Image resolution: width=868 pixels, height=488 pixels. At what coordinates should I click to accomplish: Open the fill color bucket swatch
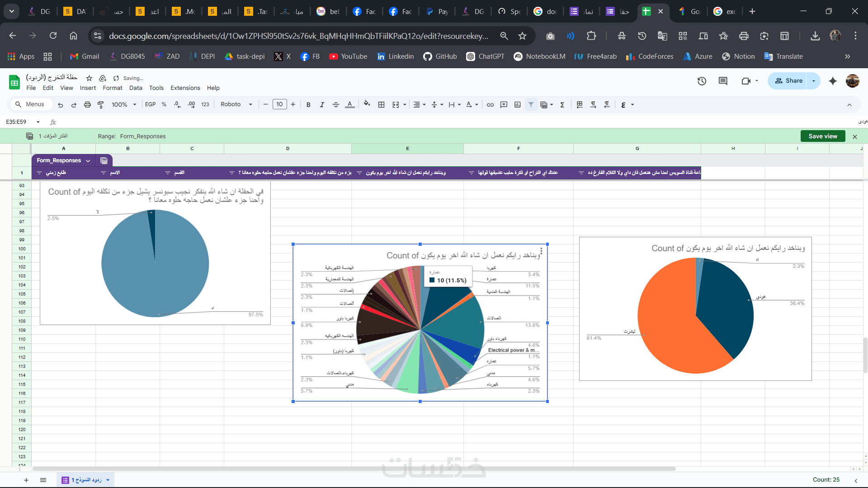click(367, 104)
